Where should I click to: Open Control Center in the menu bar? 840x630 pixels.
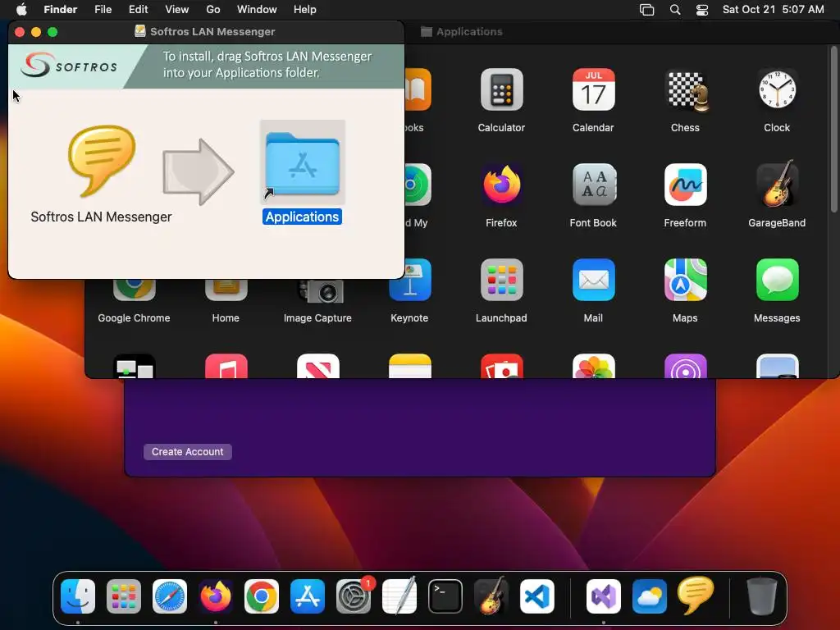702,10
